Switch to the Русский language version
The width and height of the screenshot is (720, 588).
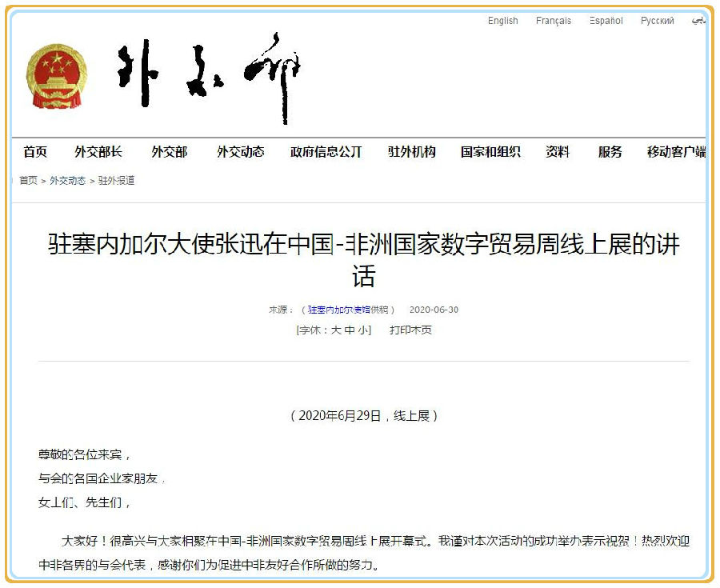[x=657, y=21]
